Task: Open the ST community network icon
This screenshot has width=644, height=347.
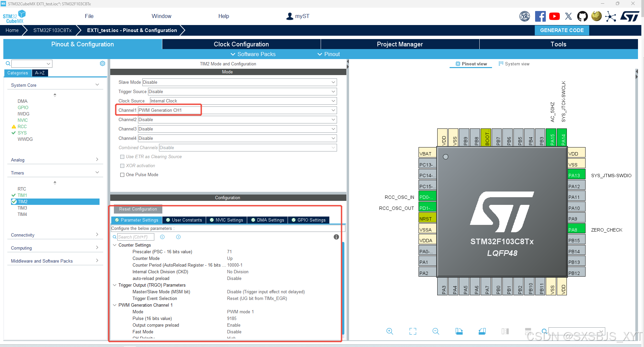Action: pyautogui.click(x=611, y=16)
